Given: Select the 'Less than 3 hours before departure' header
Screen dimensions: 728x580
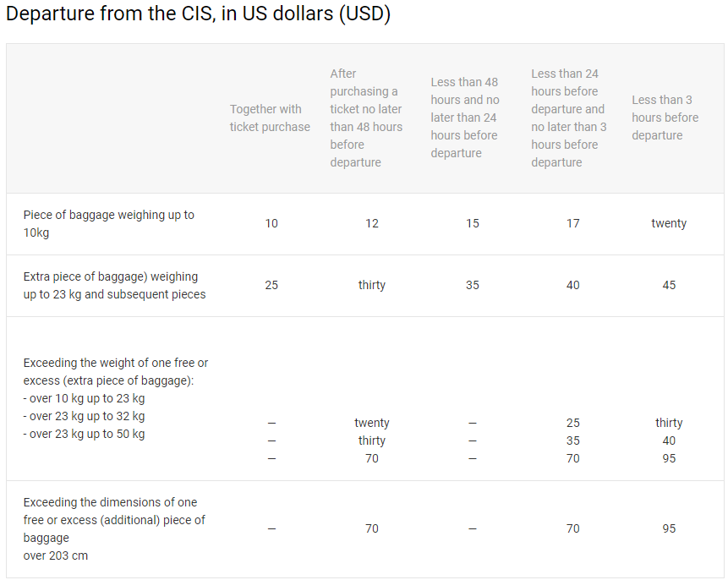Looking at the screenshot, I should pos(665,118).
